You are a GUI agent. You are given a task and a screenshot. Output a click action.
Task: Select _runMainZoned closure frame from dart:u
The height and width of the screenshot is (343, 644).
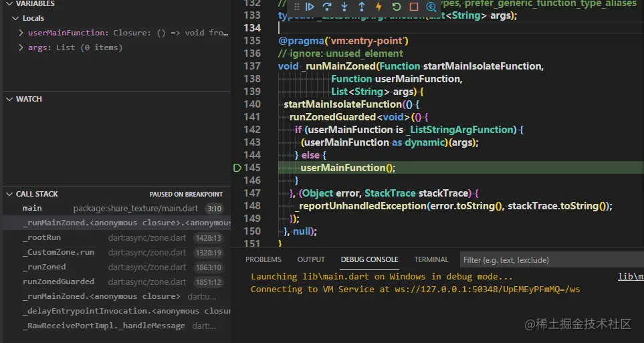point(116,297)
